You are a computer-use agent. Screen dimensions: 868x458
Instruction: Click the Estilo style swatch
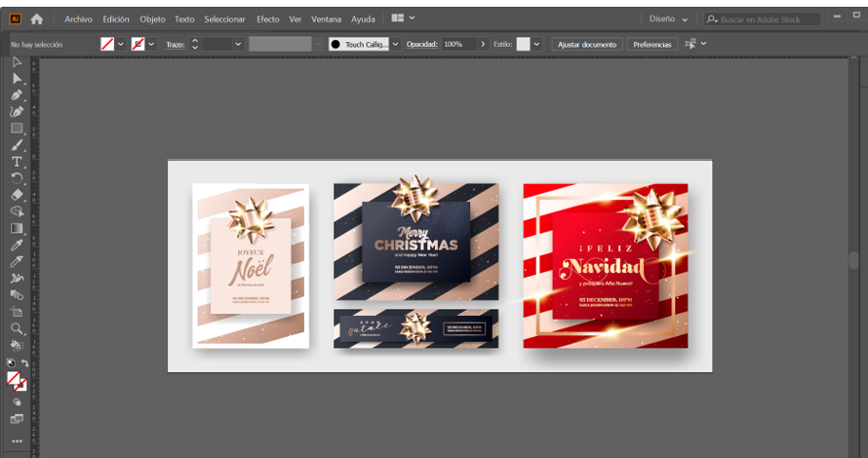pos(523,44)
